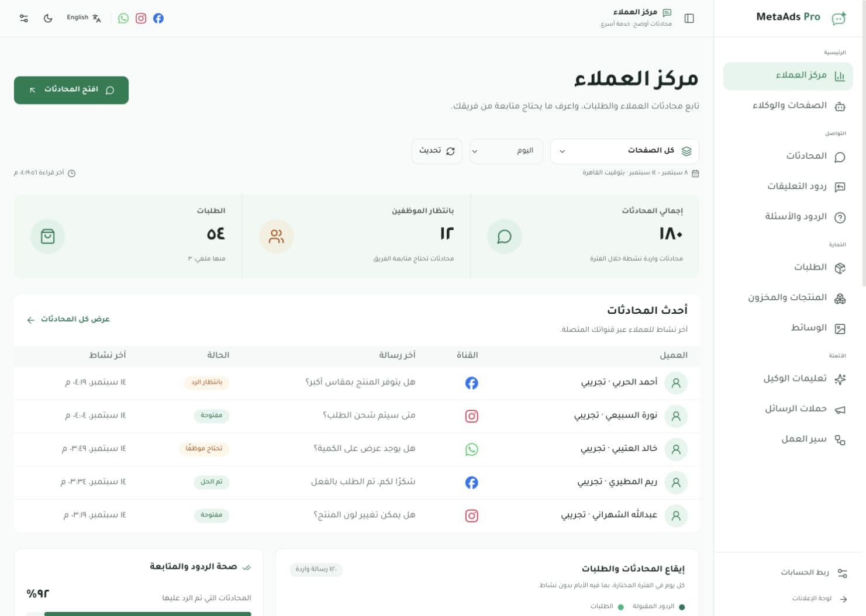Click the تحديث refresh button
This screenshot has width=866, height=616.
tap(437, 151)
